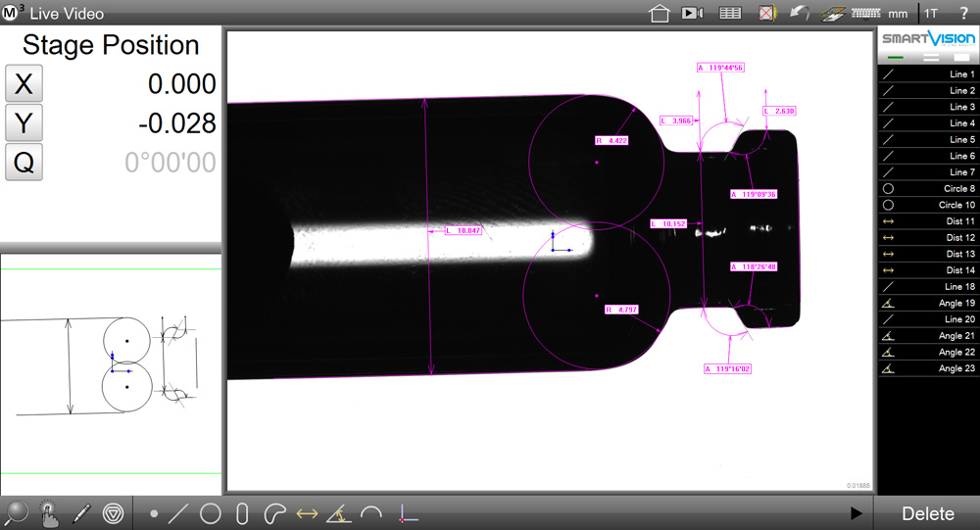This screenshot has height=530, width=980.
Task: Toggle the 1T probe mode indicator
Action: coord(931,14)
